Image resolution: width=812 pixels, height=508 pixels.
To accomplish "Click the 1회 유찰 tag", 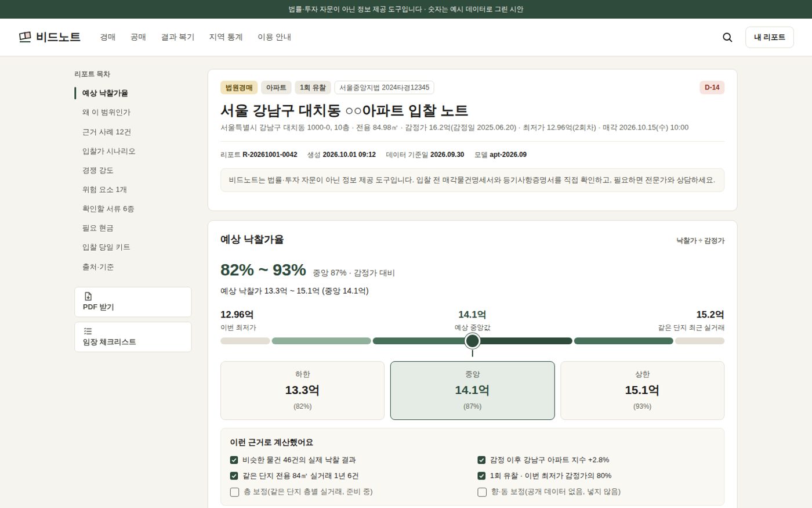I will (313, 88).
